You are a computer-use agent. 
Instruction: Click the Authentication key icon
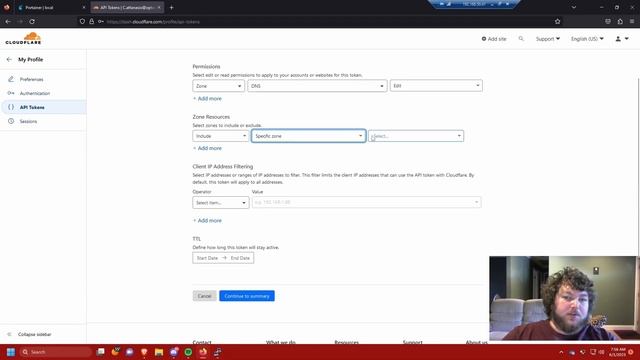point(11,93)
